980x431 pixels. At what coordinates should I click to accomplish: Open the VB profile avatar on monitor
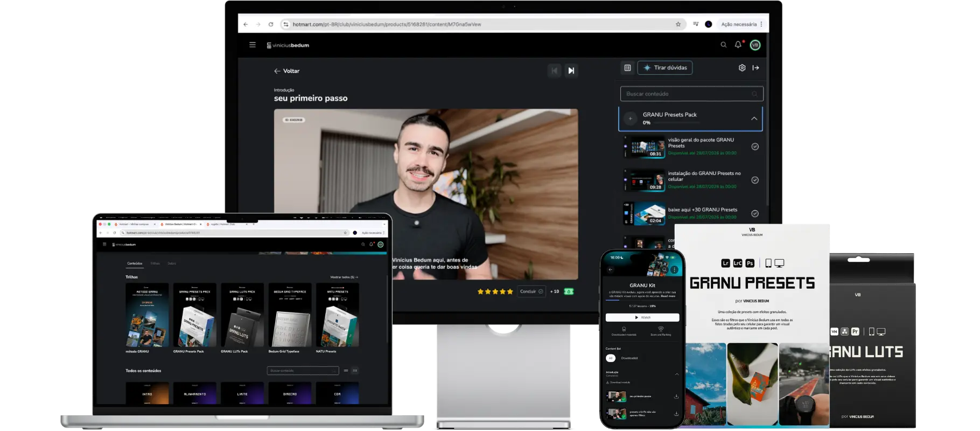[x=755, y=45]
